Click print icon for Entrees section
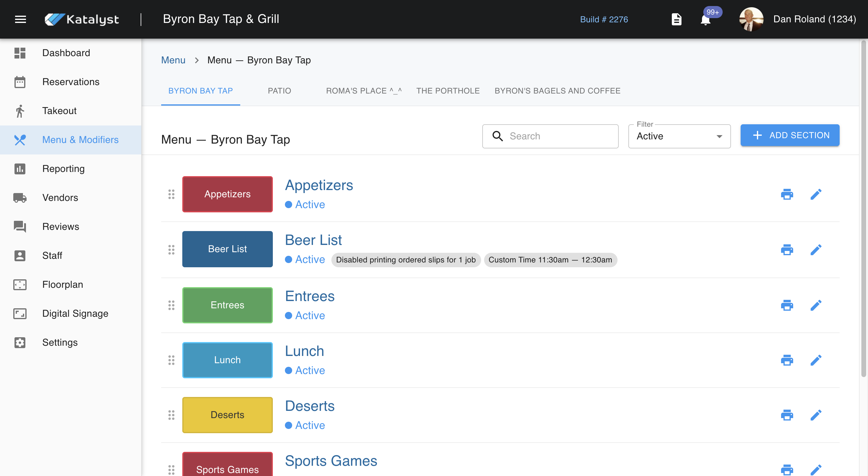The width and height of the screenshot is (868, 476). (787, 305)
